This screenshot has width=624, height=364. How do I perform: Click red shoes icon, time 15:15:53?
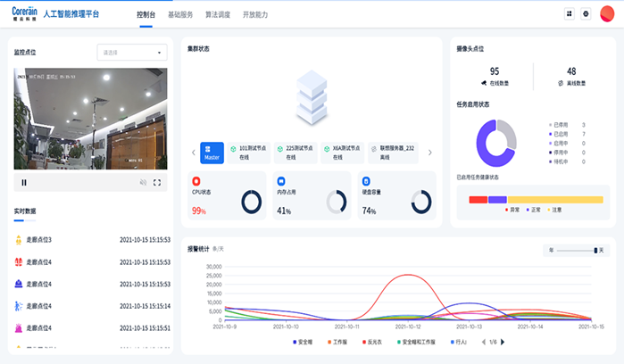(19, 261)
